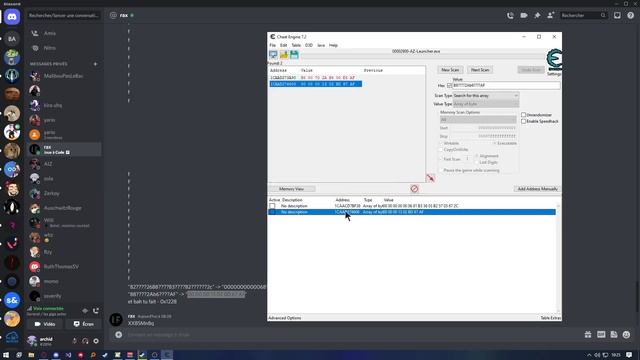The height and width of the screenshot is (360, 640).
Task: Click Video button in voice panel
Action: click(45, 324)
